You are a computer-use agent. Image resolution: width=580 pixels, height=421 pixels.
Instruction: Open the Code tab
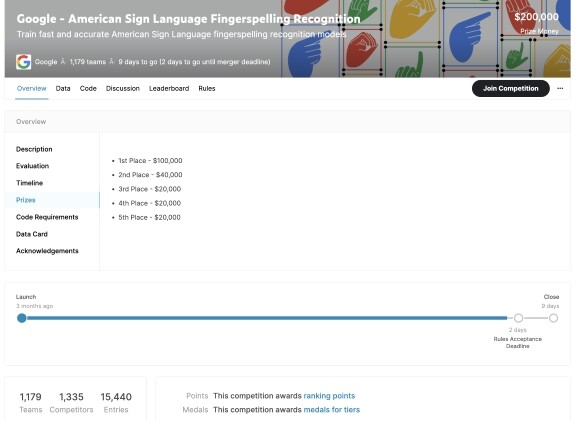coord(88,88)
